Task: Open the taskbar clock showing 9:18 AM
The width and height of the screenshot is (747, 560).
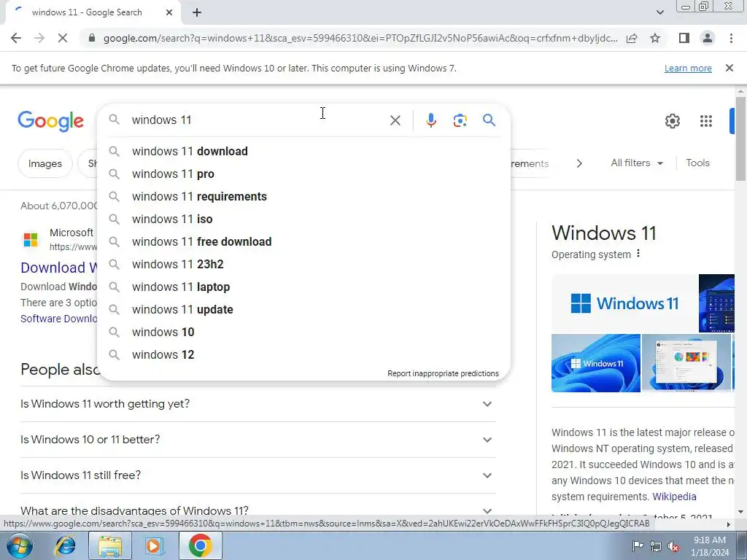Action: coord(710,546)
